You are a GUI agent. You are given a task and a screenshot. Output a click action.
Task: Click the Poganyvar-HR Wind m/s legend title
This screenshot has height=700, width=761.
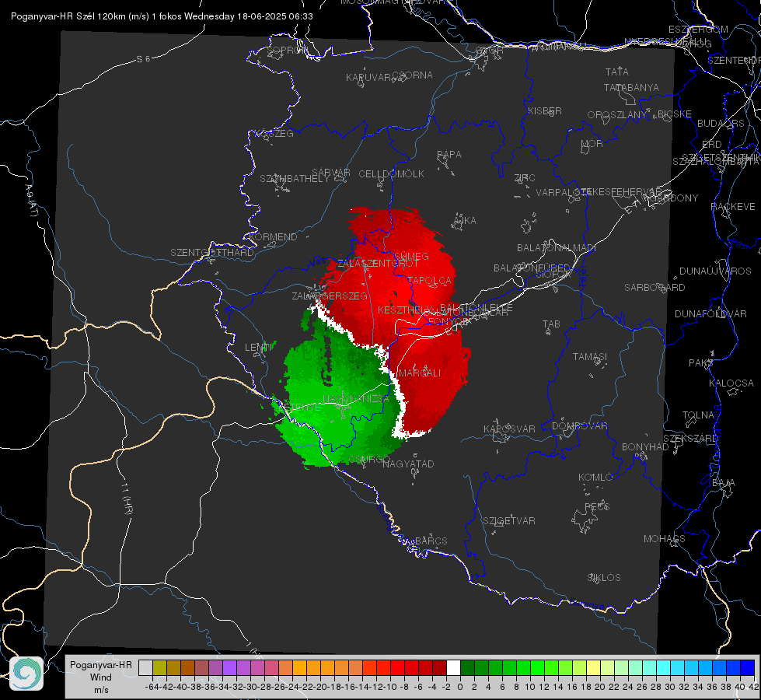pyautogui.click(x=101, y=677)
